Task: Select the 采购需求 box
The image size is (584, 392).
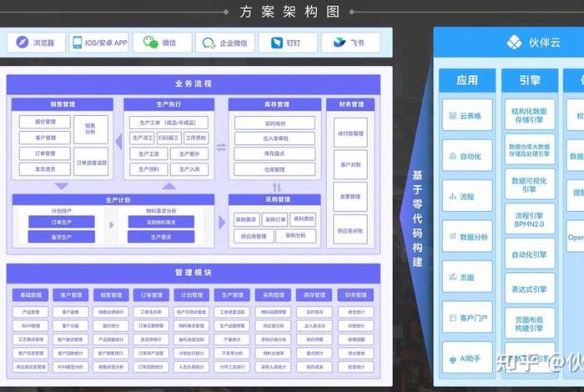Action: pyautogui.click(x=247, y=219)
